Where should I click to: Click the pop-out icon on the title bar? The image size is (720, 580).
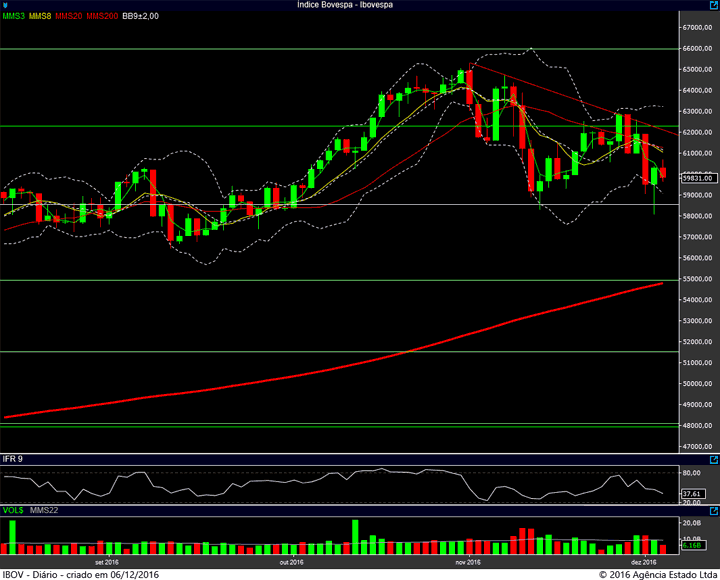click(714, 5)
